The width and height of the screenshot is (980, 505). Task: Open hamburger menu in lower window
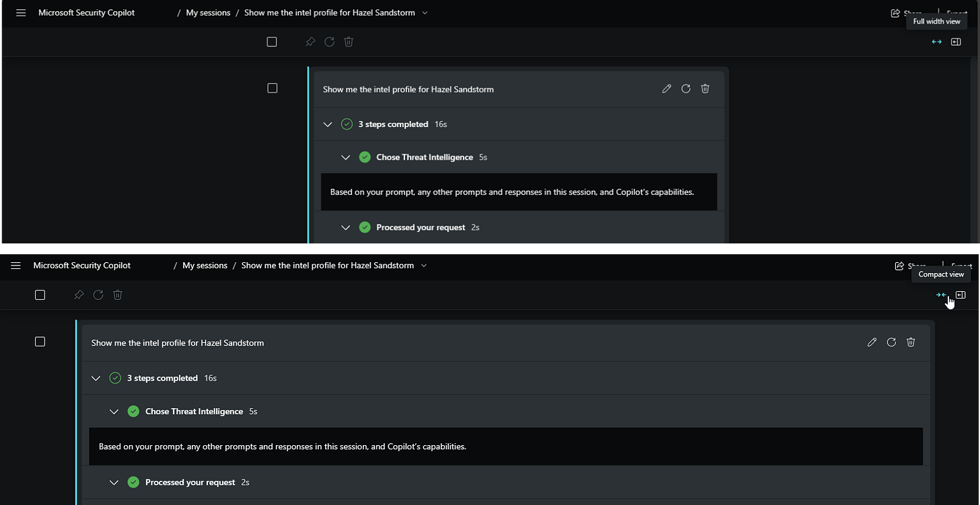tap(16, 266)
